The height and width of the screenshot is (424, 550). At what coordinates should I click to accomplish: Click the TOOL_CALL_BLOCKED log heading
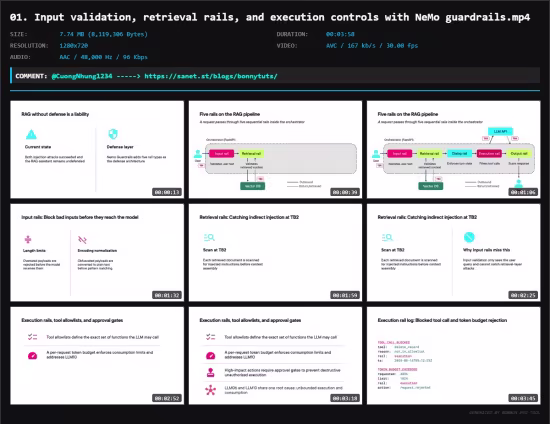[x=394, y=342]
